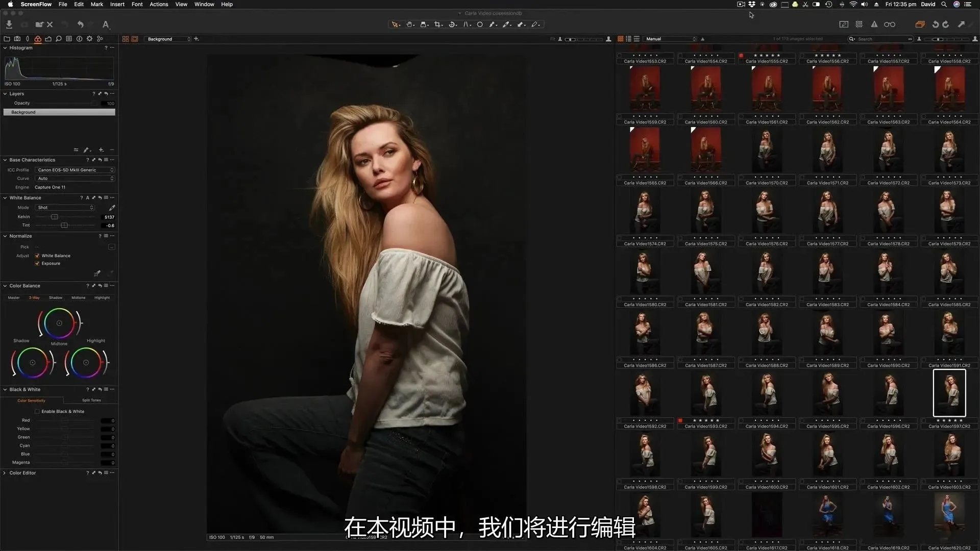Open the Capture camera tool tab
This screenshot has height=551, width=980.
[17, 39]
